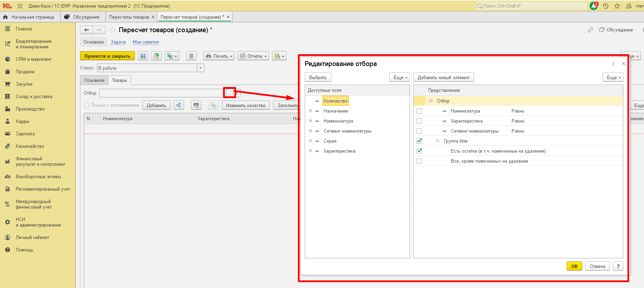Open the hamburger main menu icon
644x288 pixels.
coord(20,6)
